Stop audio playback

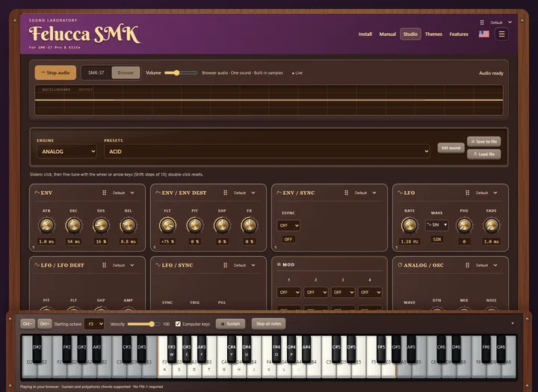click(x=55, y=72)
